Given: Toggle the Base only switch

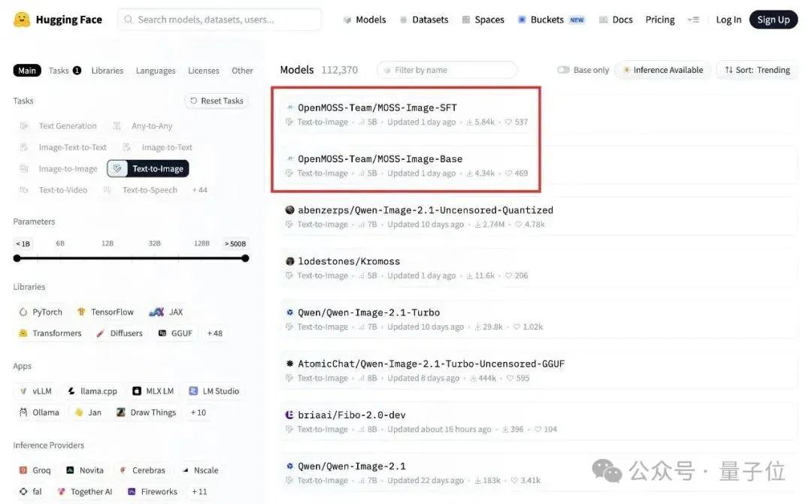Looking at the screenshot, I should pos(563,70).
